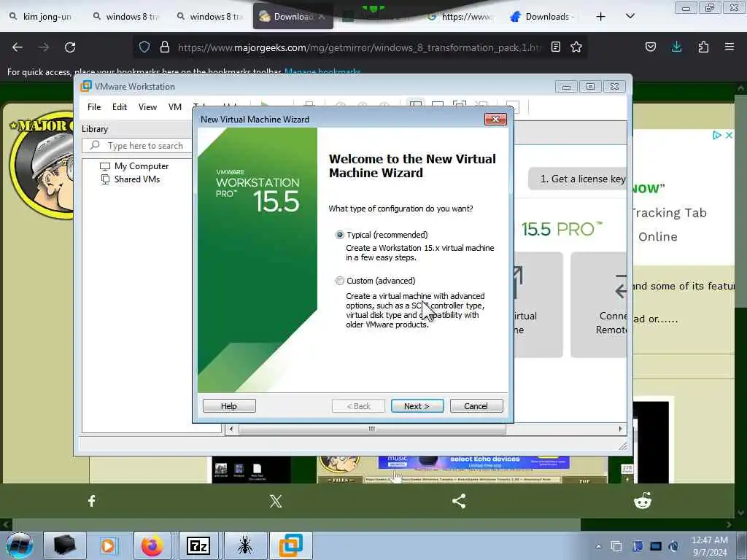Screen dimensions: 747x560
Task: Switch to the https://www tab
Action: 460,17
